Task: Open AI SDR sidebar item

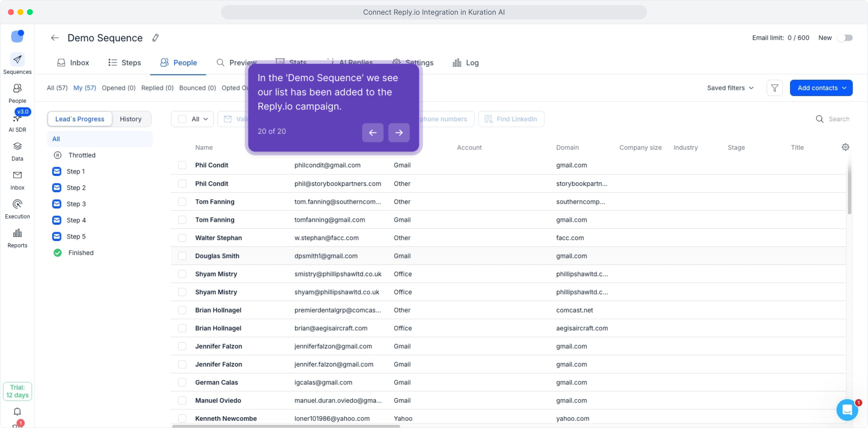Action: [17, 122]
